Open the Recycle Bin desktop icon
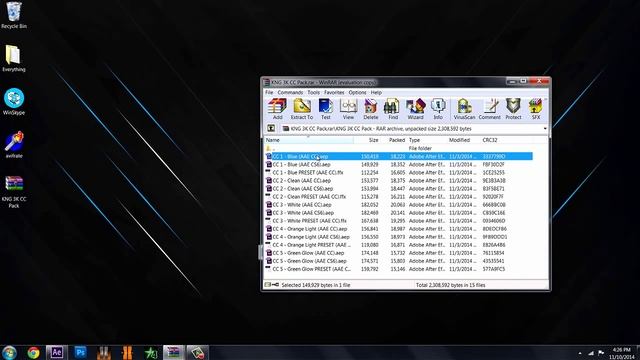Image resolution: width=640 pixels, height=360 pixels. [14, 16]
